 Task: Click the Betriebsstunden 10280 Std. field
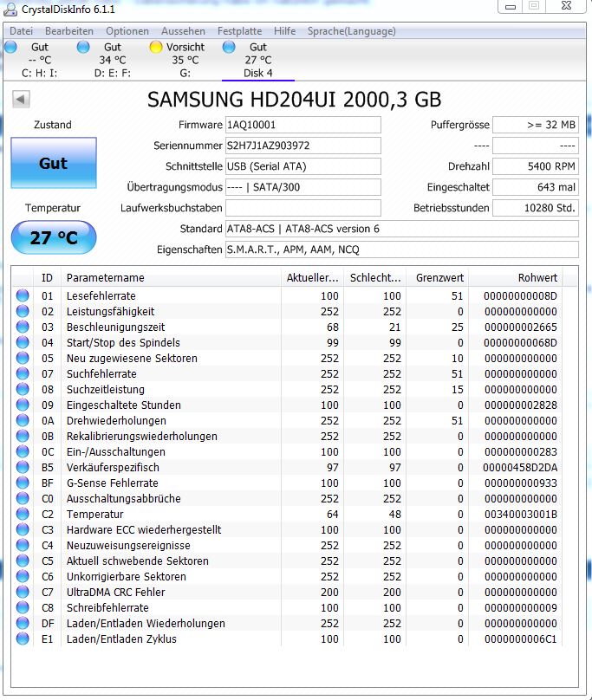[x=536, y=208]
